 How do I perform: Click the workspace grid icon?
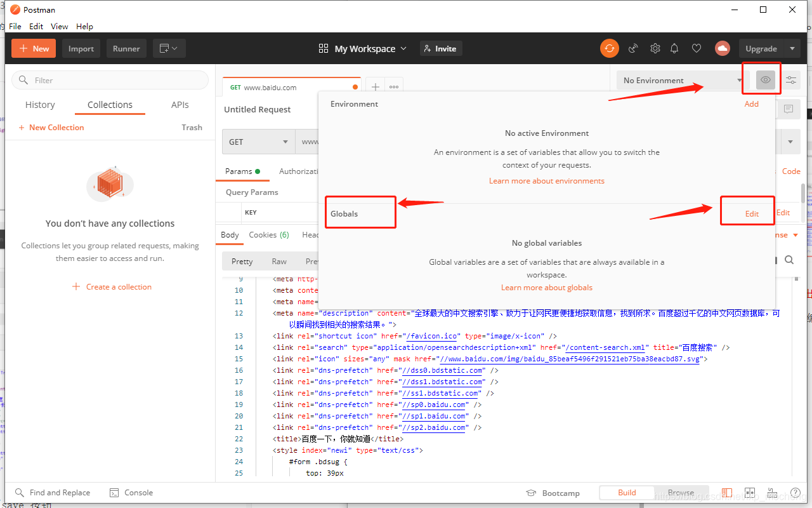click(324, 48)
